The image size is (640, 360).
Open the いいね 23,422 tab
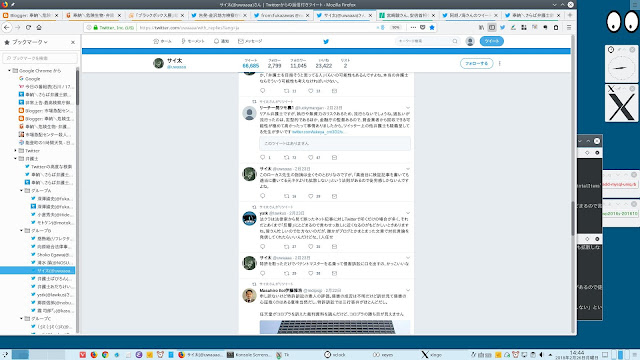point(323,63)
